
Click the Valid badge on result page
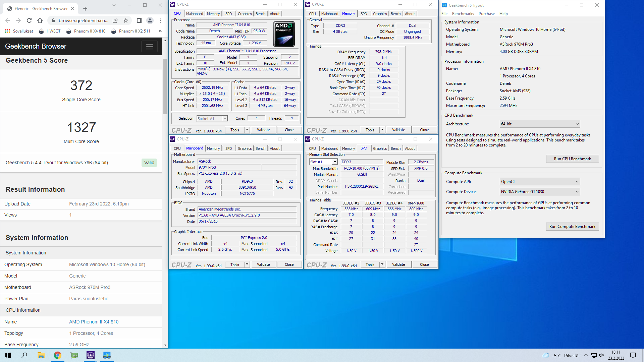149,163
